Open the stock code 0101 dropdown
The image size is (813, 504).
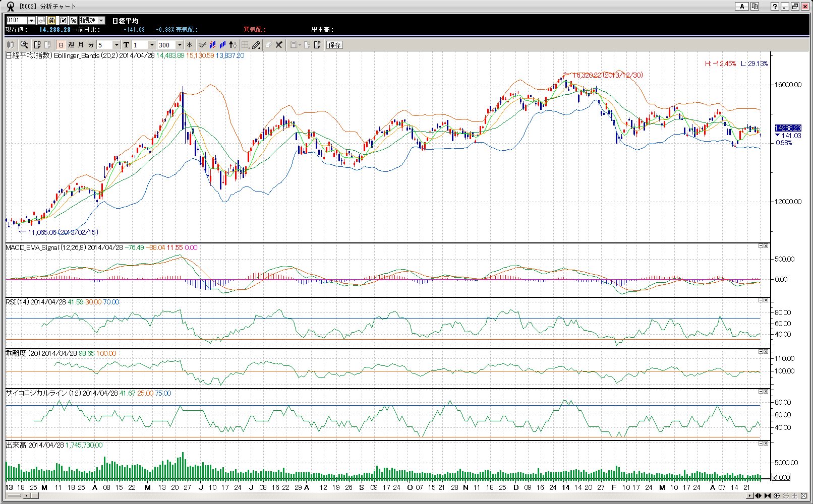(31, 20)
